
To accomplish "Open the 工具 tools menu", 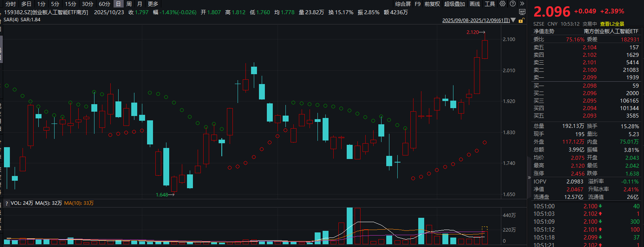I will click(x=490, y=4).
